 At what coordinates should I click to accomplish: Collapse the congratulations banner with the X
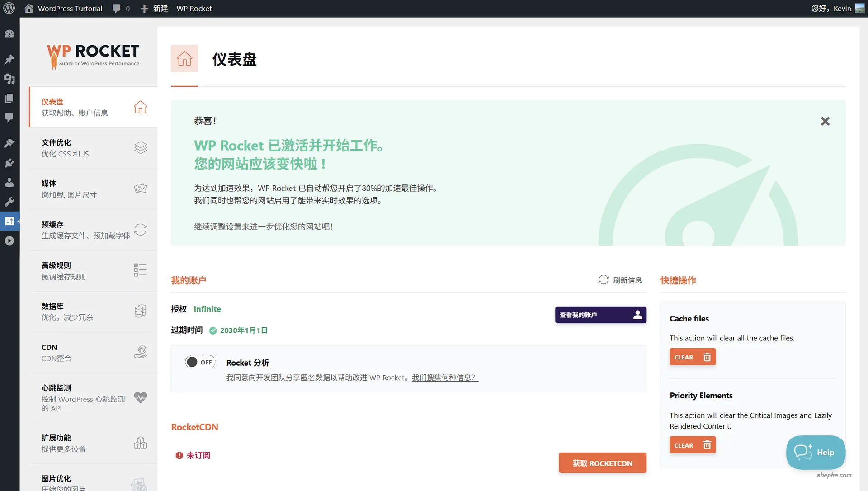coord(825,121)
